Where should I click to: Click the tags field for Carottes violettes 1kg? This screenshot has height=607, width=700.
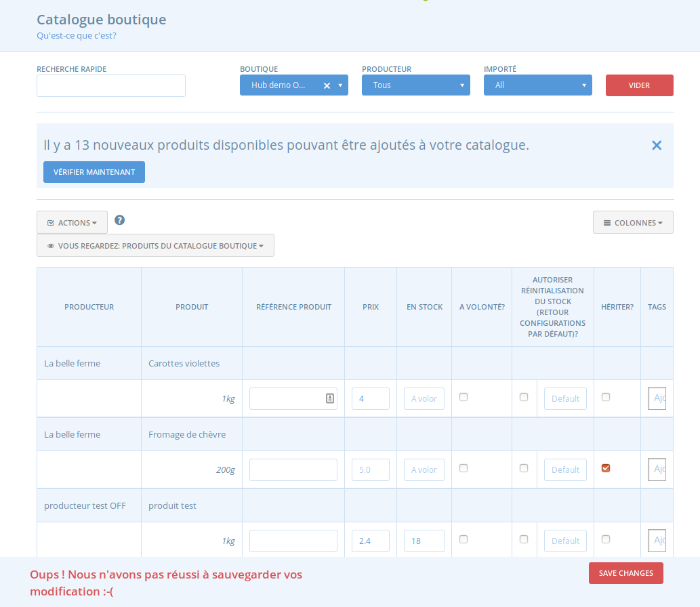coord(657,398)
